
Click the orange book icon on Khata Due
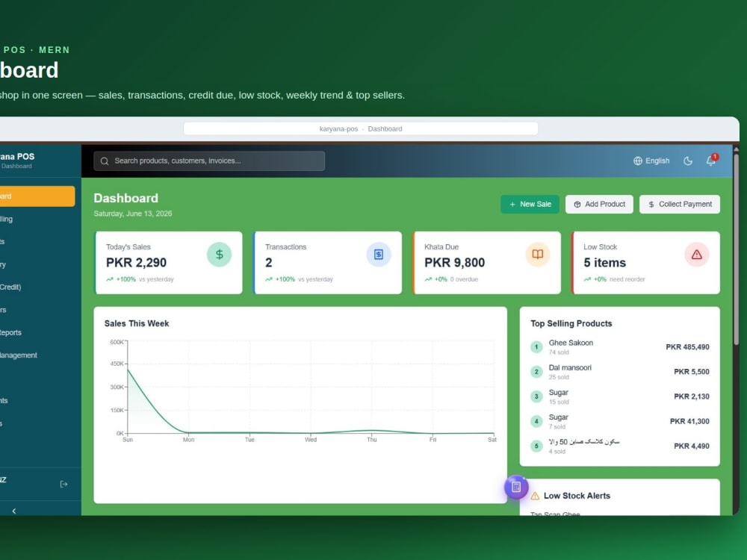(537, 255)
